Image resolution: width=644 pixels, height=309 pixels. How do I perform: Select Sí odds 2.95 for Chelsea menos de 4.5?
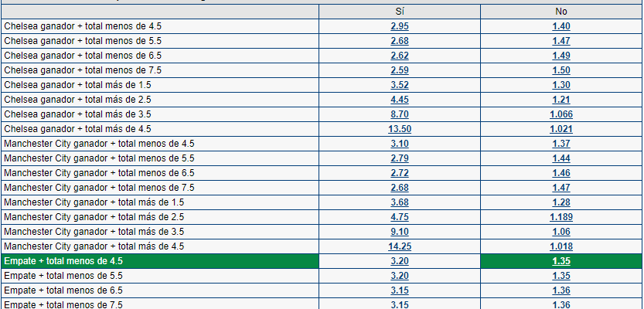click(x=399, y=26)
